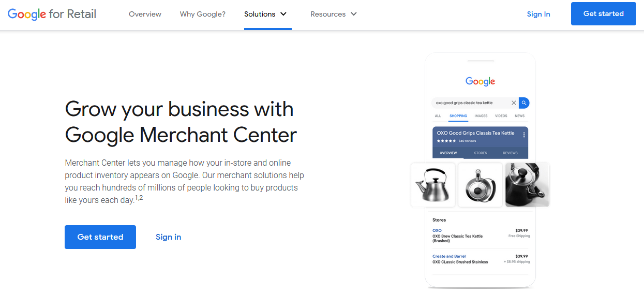
Task: Click the star rating with 340 reviews
Action: pos(456,141)
